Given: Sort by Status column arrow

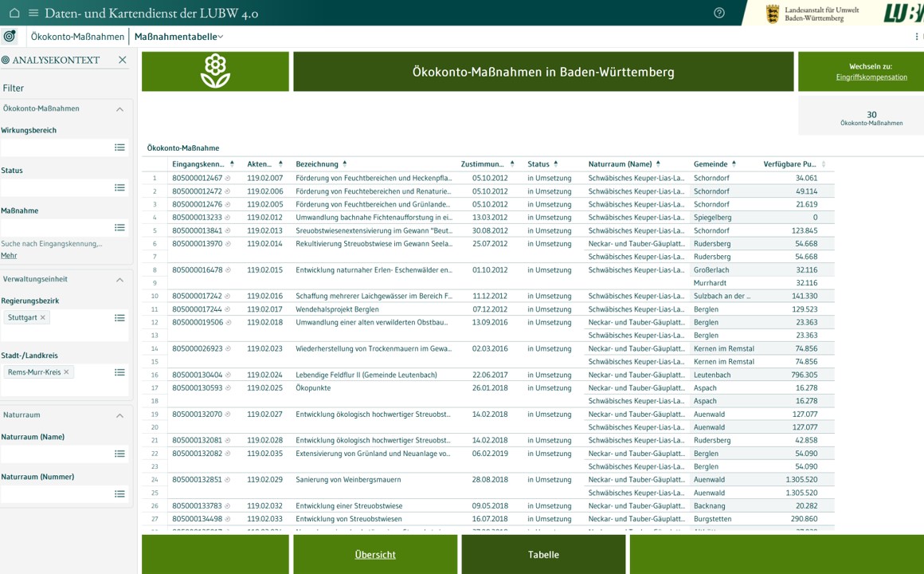Looking at the screenshot, I should pos(556,164).
